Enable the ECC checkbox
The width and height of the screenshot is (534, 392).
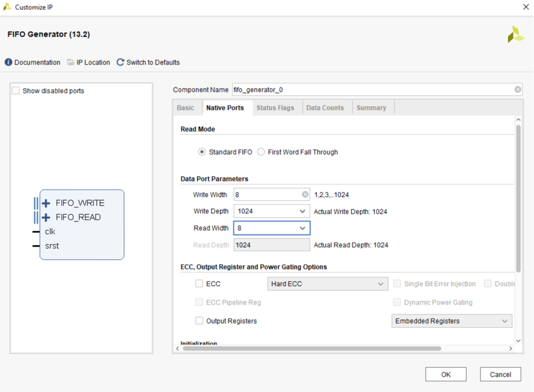click(199, 284)
